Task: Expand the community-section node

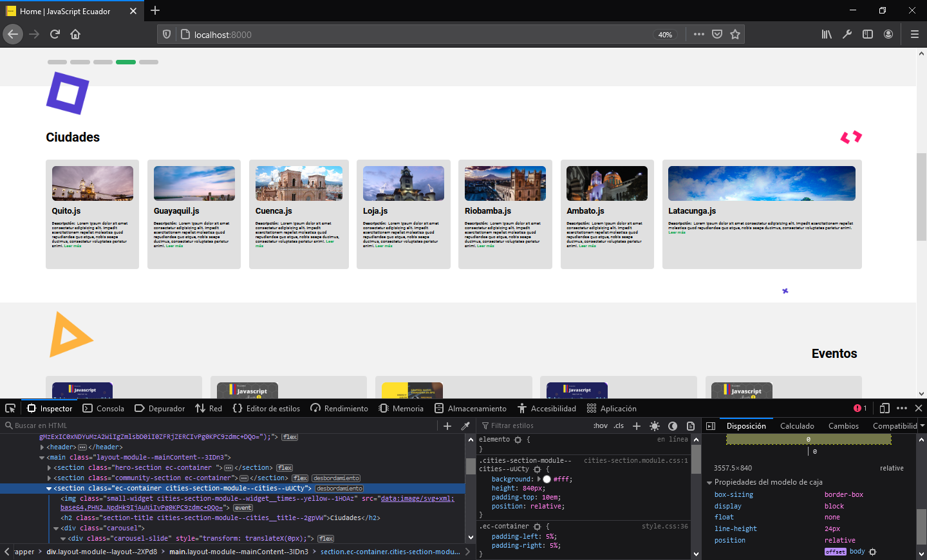Action: pos(50,478)
